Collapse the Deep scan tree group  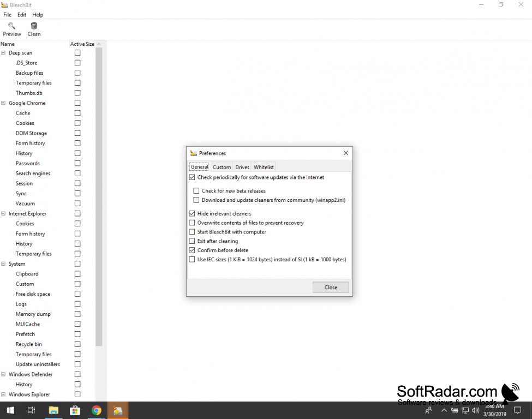coord(3,53)
